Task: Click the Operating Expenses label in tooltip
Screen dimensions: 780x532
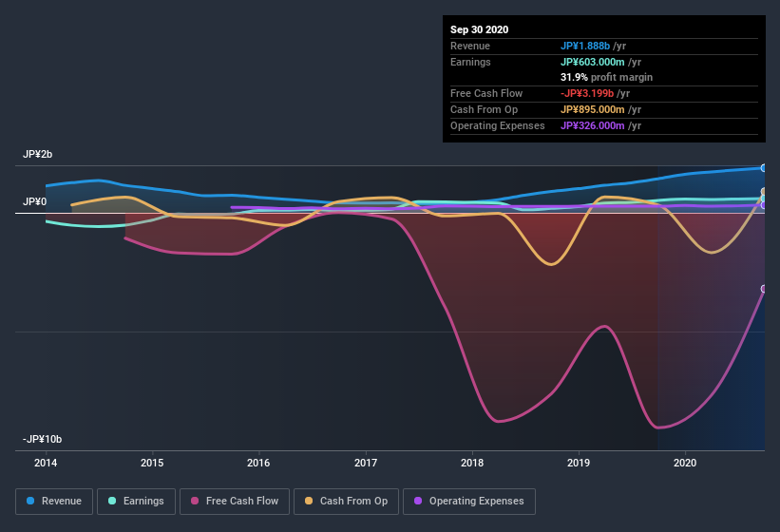Action: [x=498, y=125]
